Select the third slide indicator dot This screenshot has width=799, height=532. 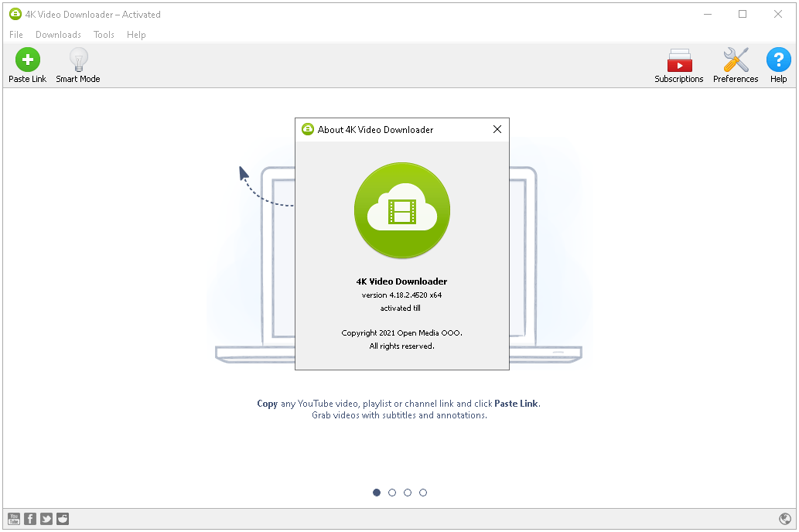(408, 493)
